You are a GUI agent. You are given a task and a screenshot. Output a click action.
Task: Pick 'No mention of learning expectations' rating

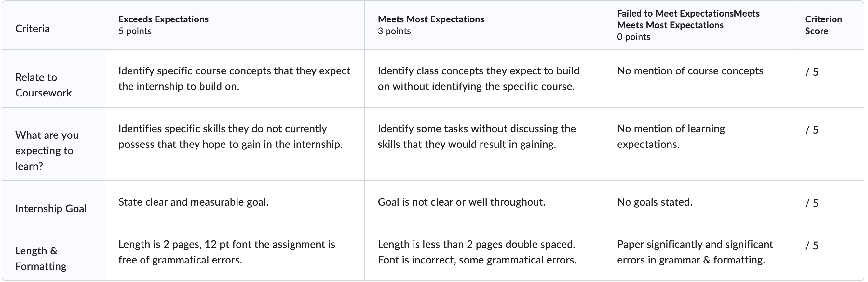pyautogui.click(x=698, y=144)
